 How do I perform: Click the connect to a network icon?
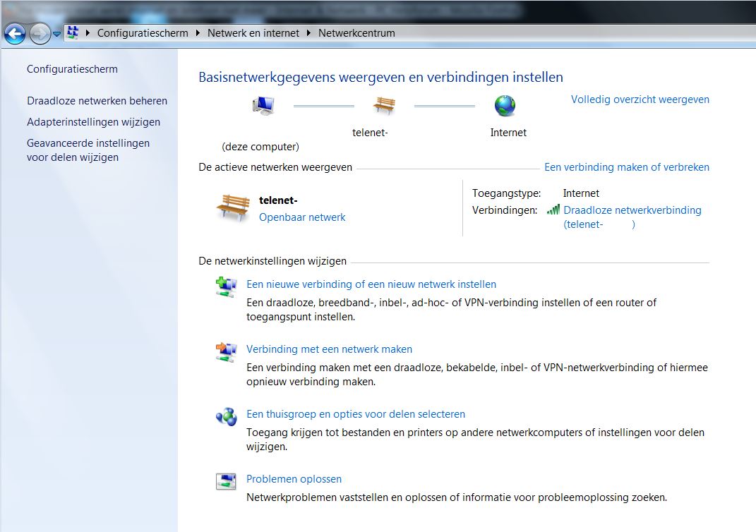pos(226,351)
